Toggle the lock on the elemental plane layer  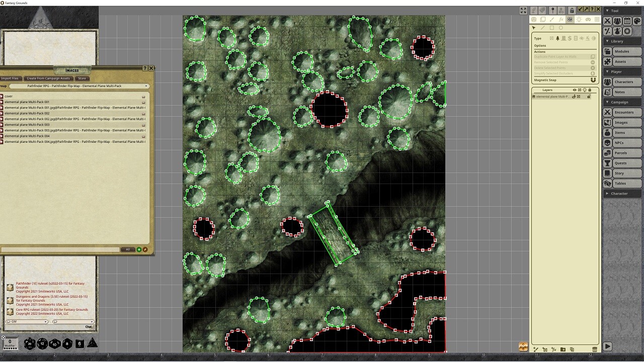[x=589, y=97]
